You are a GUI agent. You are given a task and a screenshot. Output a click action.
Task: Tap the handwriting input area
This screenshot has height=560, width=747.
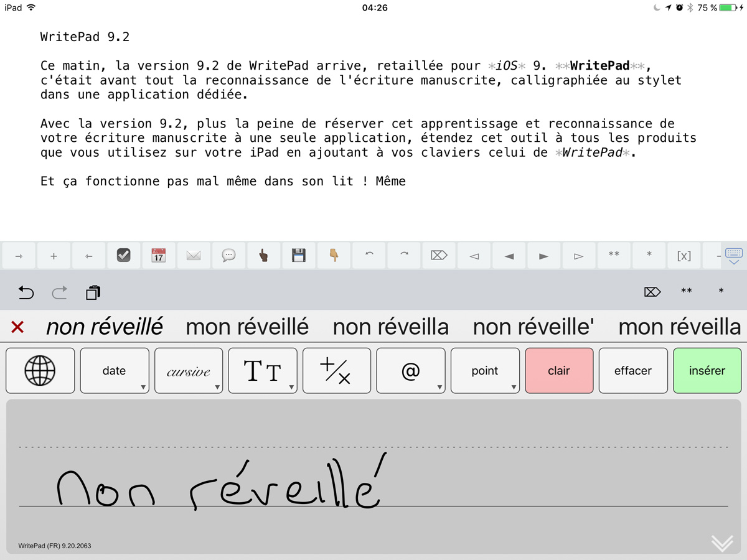click(x=374, y=477)
